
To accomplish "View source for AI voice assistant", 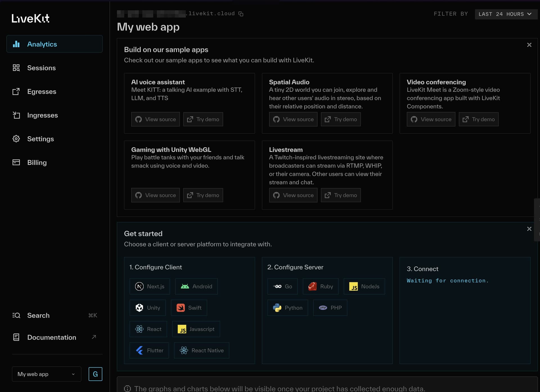I will click(155, 119).
